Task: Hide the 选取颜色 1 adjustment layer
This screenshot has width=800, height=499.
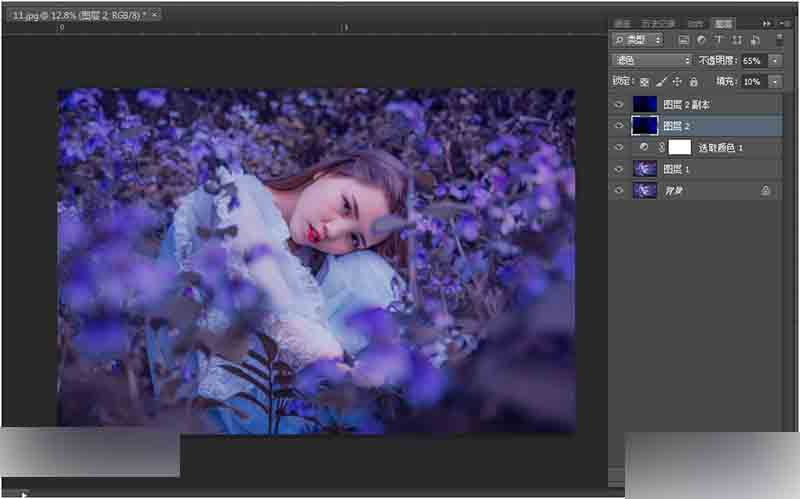Action: (619, 147)
